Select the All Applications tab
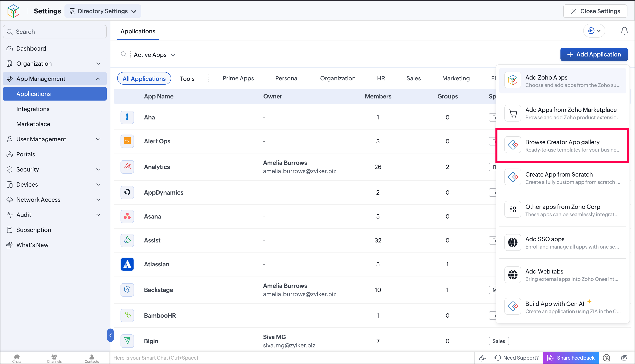This screenshot has height=364, width=635. point(144,79)
